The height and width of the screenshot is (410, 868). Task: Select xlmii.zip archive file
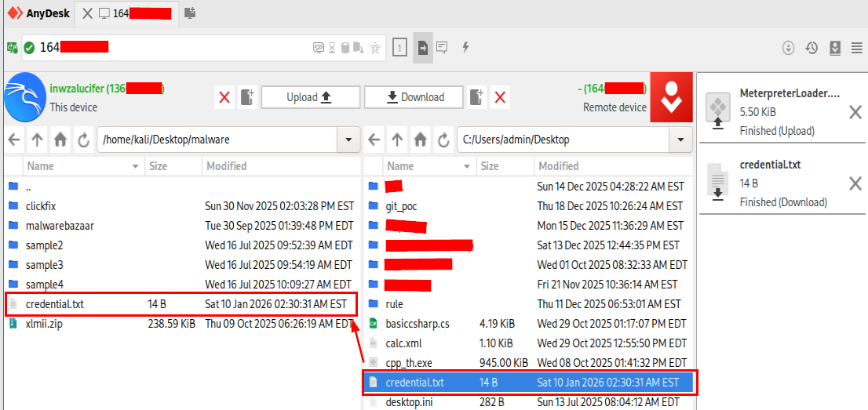tap(181, 324)
